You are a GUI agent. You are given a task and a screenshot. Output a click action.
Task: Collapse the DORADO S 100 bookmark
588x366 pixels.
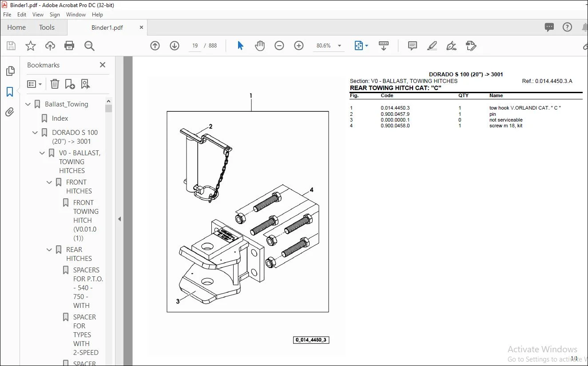pyautogui.click(x=35, y=133)
